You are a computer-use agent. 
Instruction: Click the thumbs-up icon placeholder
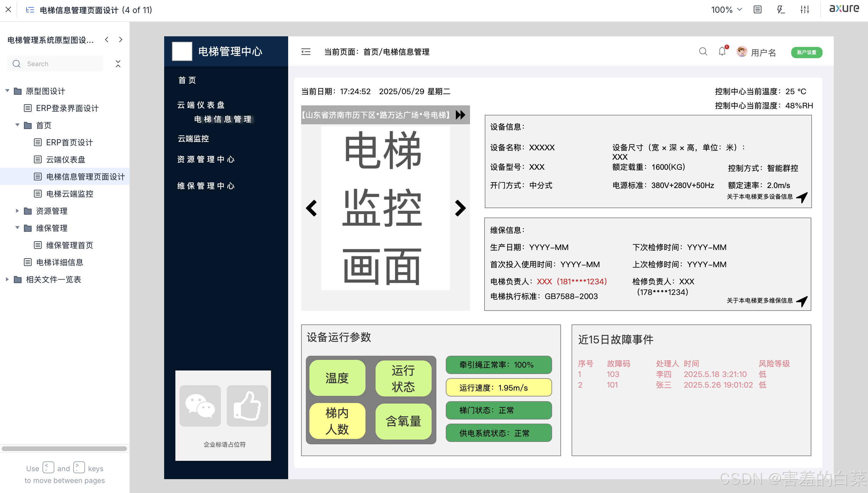247,406
